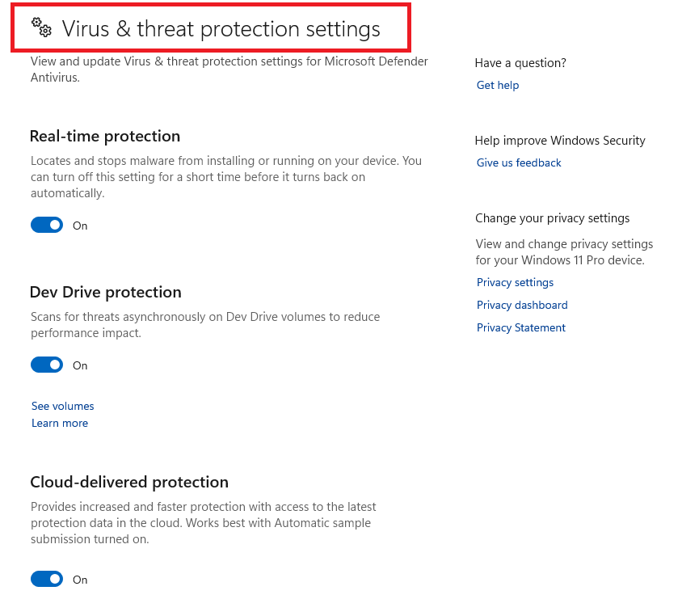Click the Cloud-delivered protection heading
Screen dimensions: 682x616
pos(129,483)
